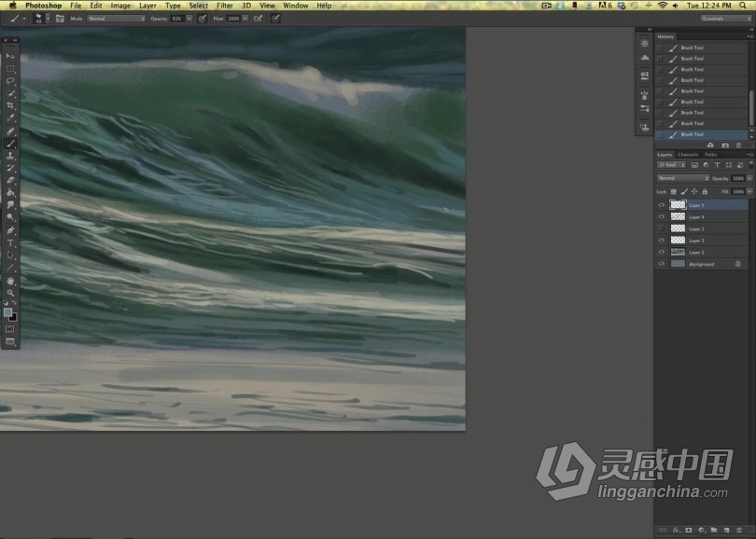
Task: Click the background color swatch
Action: coord(13,318)
